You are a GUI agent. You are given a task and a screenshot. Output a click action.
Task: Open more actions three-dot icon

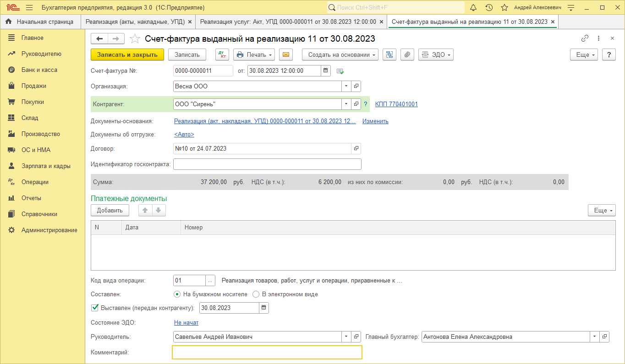tap(598, 38)
